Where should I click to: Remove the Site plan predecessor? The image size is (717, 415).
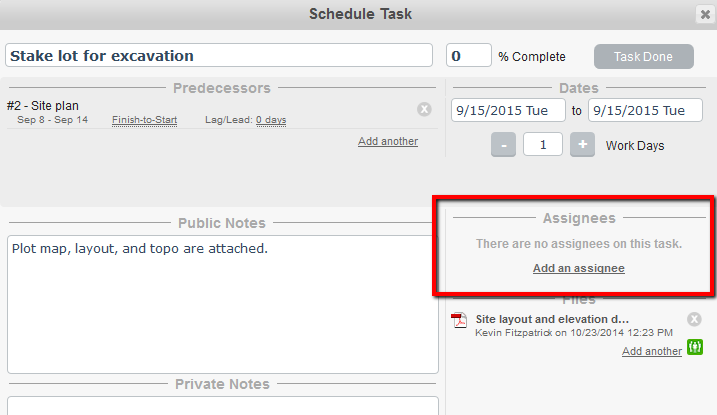(x=424, y=109)
